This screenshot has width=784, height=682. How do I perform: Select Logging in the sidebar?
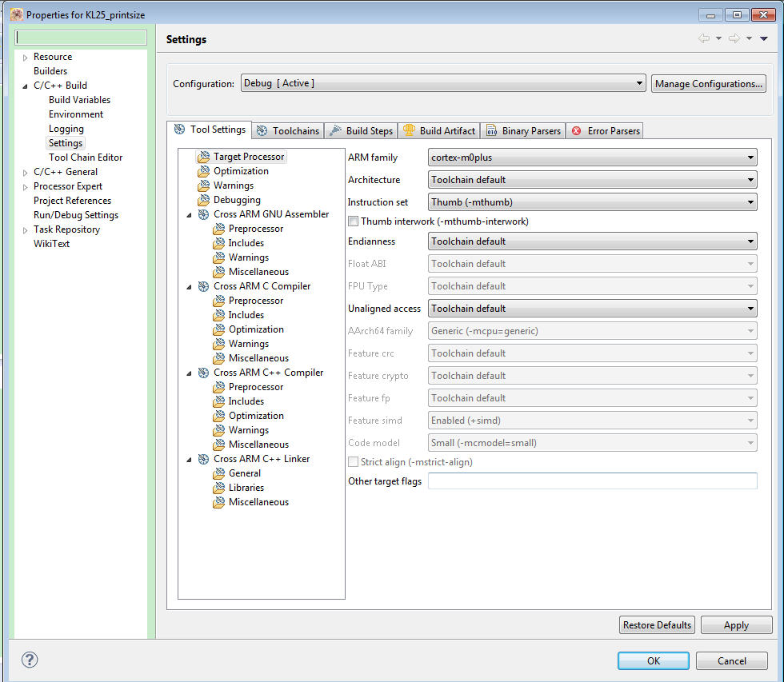click(66, 129)
